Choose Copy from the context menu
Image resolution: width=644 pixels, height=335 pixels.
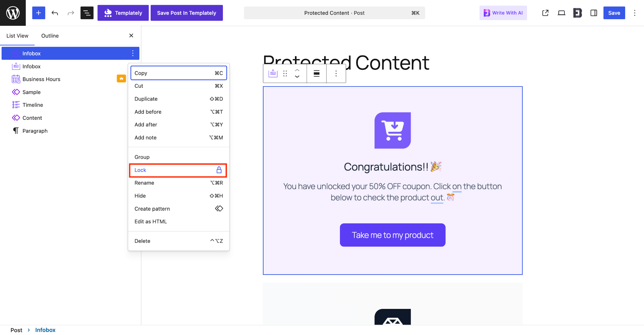[179, 73]
